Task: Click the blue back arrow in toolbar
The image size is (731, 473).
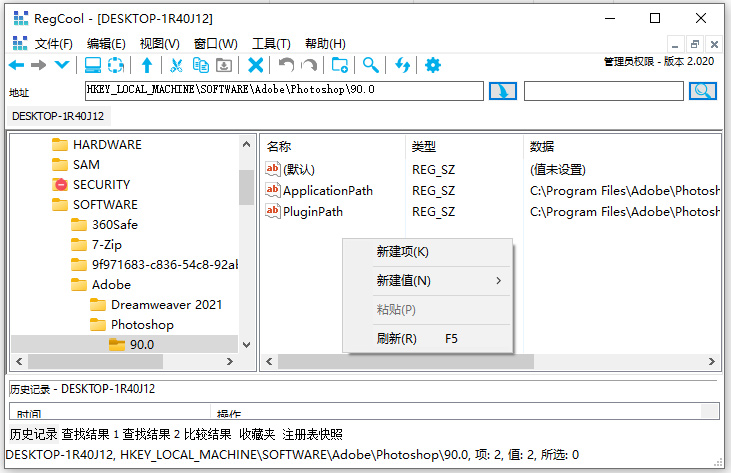Action: click(17, 65)
